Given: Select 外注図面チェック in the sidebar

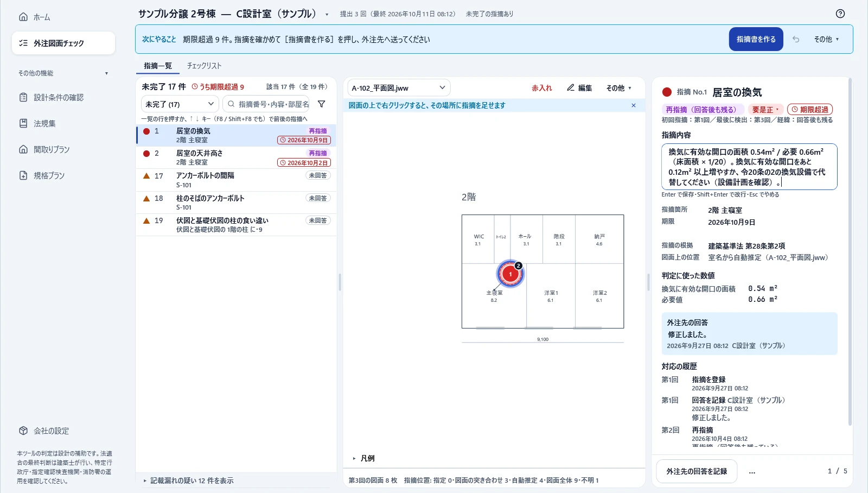Looking at the screenshot, I should 63,43.
